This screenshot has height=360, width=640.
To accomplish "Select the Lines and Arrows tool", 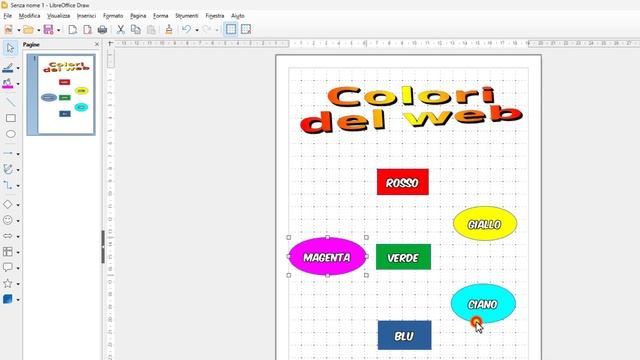I will tap(8, 153).
